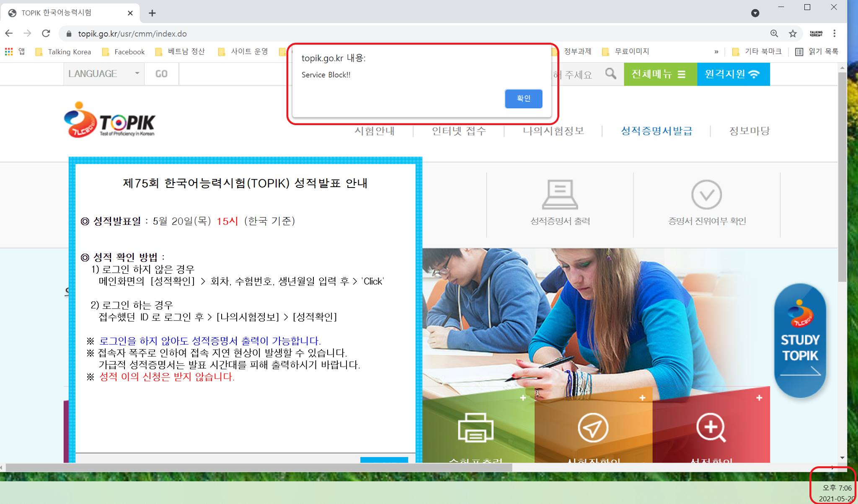
Task: Open the Facebook bookmark folder
Action: click(x=124, y=51)
